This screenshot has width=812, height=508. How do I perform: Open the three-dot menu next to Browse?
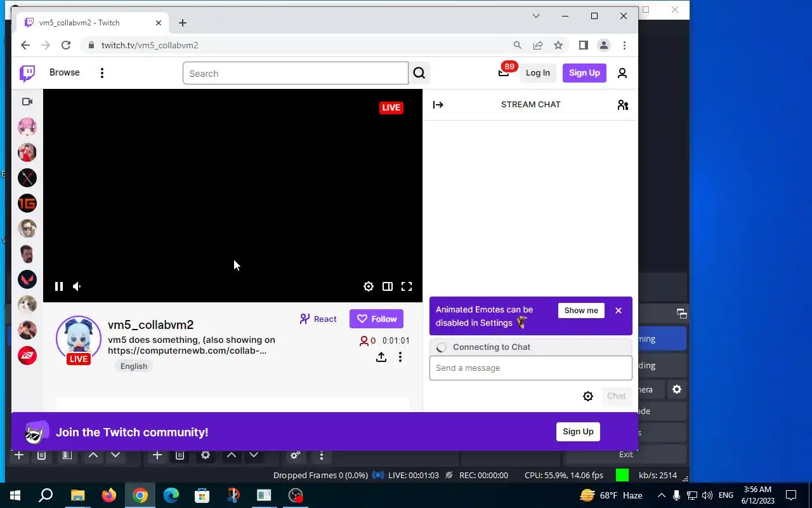(x=102, y=73)
